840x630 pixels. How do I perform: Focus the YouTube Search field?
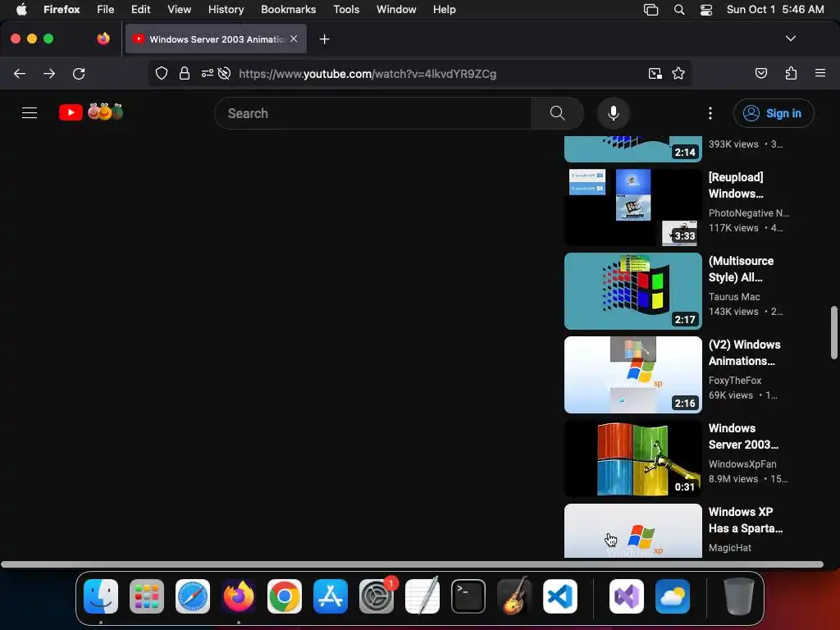tap(373, 113)
